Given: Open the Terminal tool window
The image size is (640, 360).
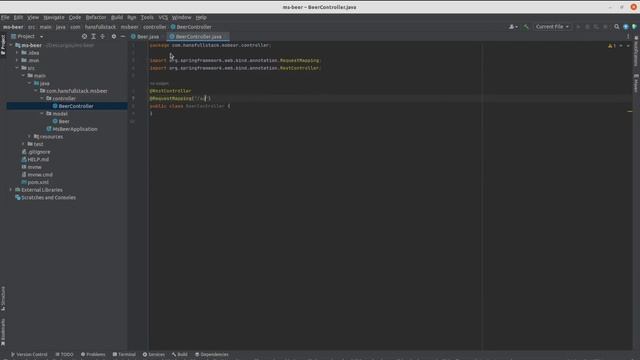Looking at the screenshot, I should point(124,354).
